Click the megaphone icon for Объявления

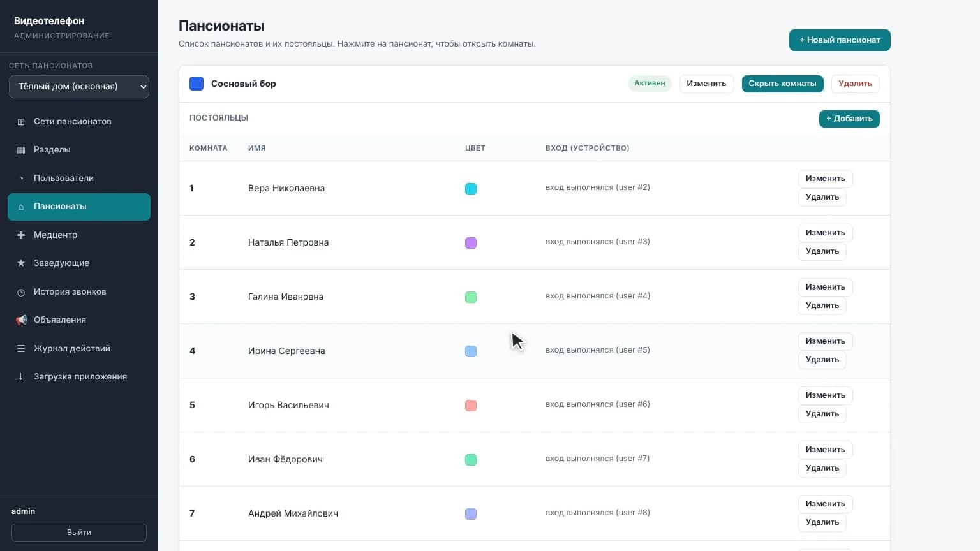click(21, 320)
